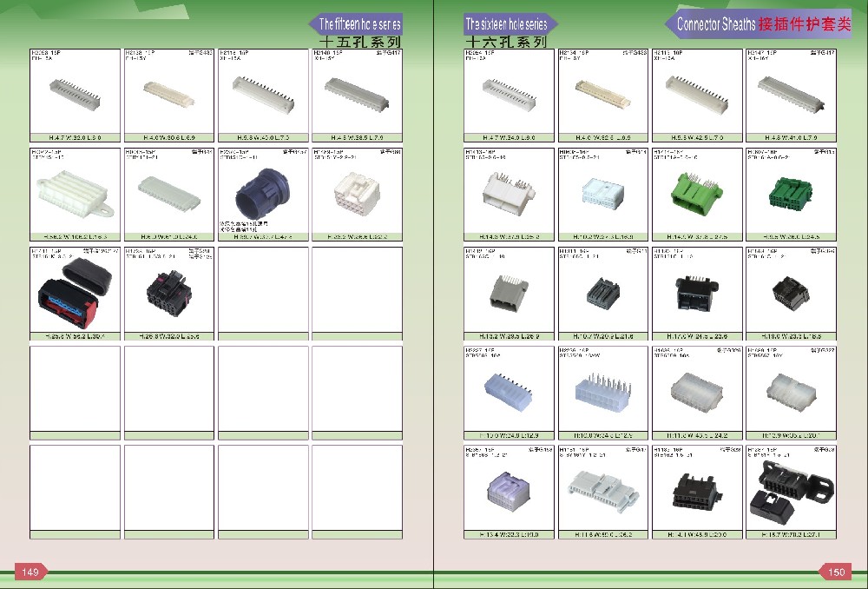This screenshot has height=589, width=868.
Task: Click the Chinese note text beneath the dark blue round connector
Action: (244, 226)
